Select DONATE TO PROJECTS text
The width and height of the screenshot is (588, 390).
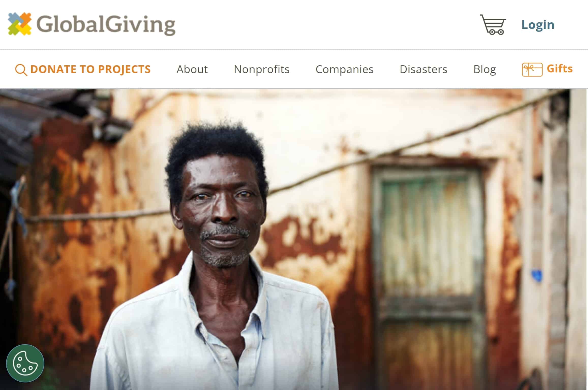coord(91,69)
